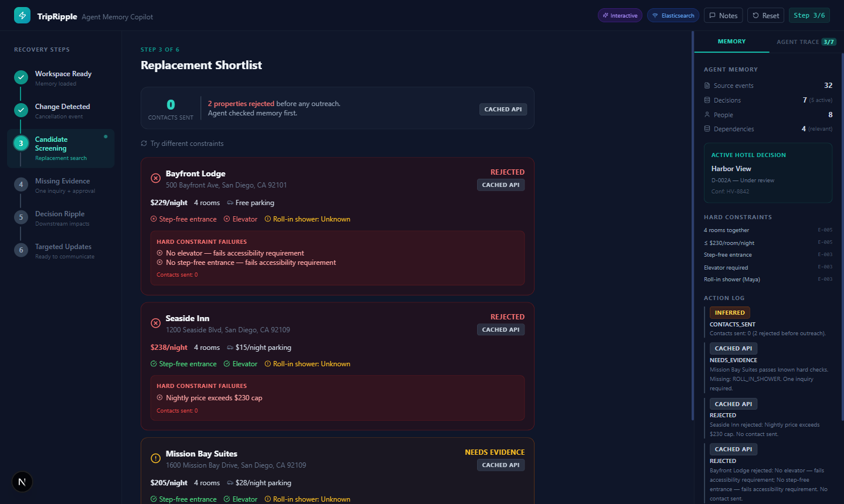The height and width of the screenshot is (504, 844).
Task: Click the car icon beside Free parking
Action: tap(230, 203)
